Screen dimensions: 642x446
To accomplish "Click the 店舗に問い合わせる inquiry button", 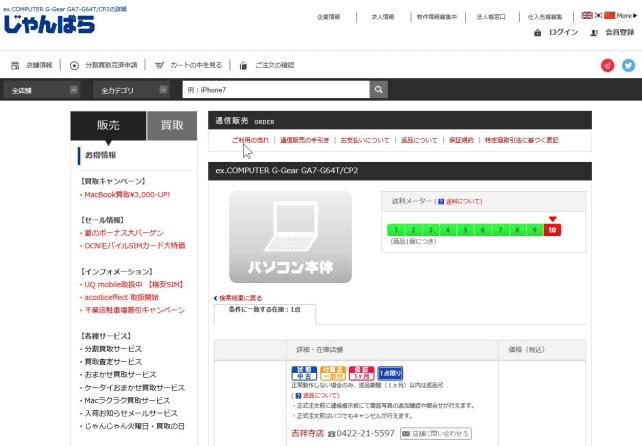I will tap(436, 433).
